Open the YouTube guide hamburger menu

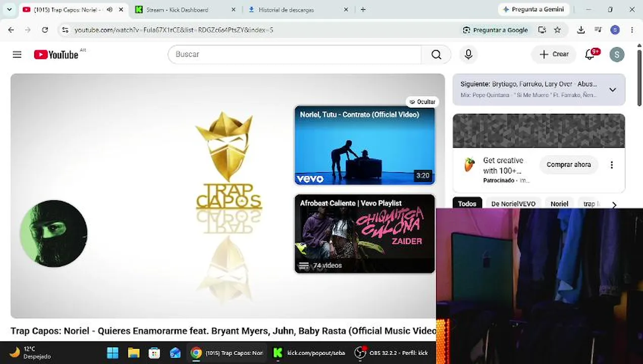coord(17,55)
